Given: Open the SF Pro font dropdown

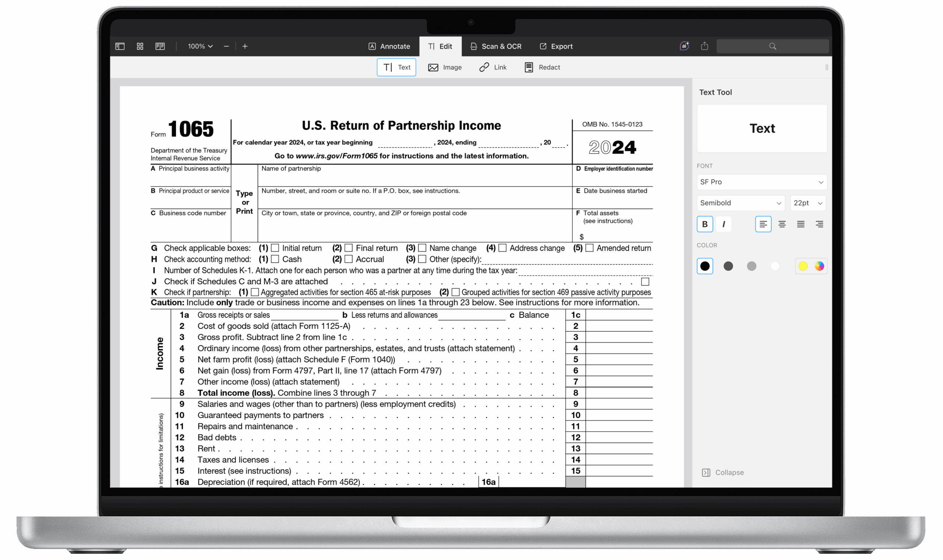Looking at the screenshot, I should (761, 182).
